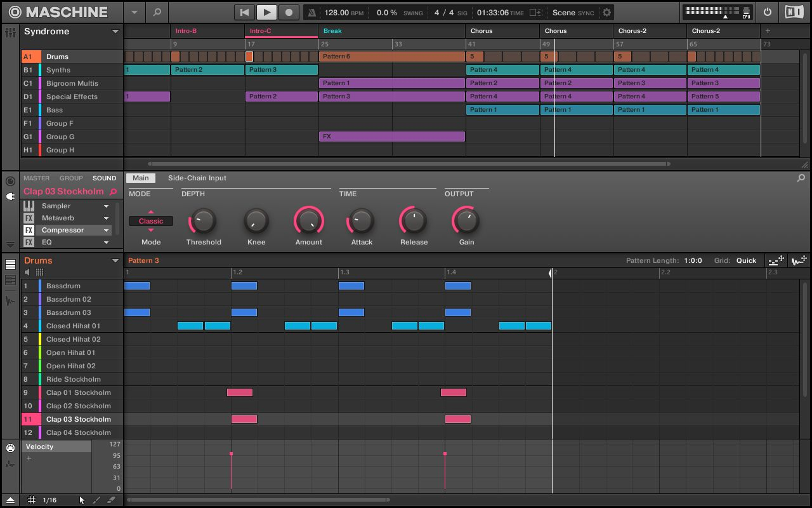812x508 pixels.
Task: Open the Drums group dropdown arrow
Action: (115, 261)
